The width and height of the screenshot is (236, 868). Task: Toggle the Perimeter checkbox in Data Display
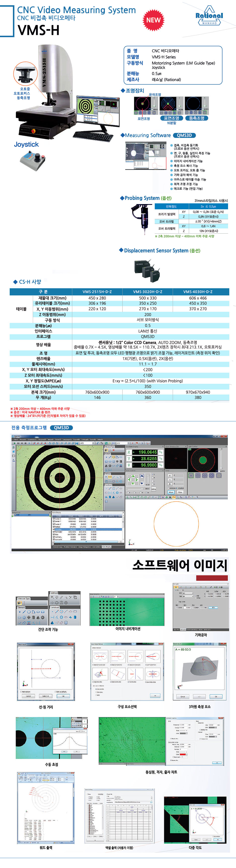(x=53, y=532)
